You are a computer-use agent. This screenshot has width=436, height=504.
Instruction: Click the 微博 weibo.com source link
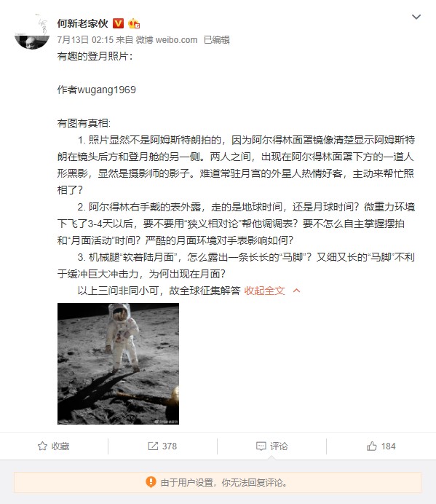(x=167, y=40)
